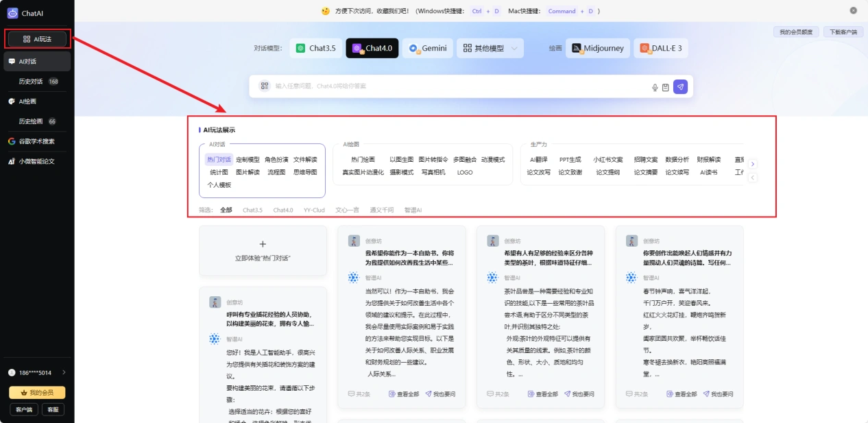Viewport: 868px width, 423px height.
Task: Select PPT生成 under 生产力
Action: (570, 159)
